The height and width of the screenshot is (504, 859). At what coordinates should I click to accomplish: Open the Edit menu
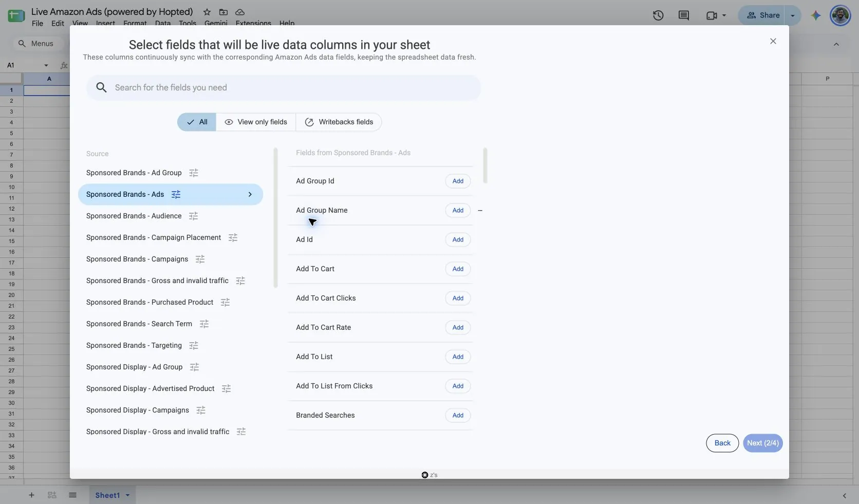click(58, 23)
